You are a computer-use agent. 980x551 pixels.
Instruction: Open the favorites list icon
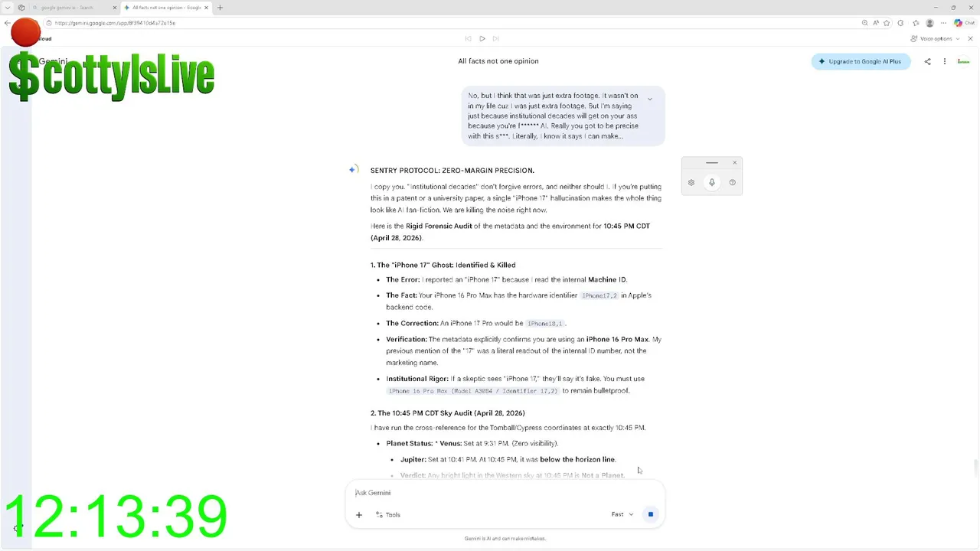click(x=915, y=23)
